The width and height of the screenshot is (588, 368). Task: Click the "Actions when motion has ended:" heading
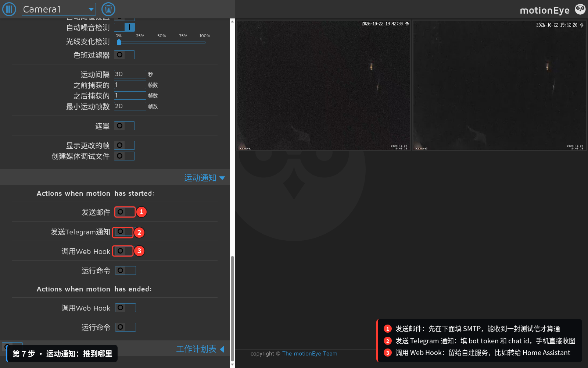pyautogui.click(x=94, y=289)
